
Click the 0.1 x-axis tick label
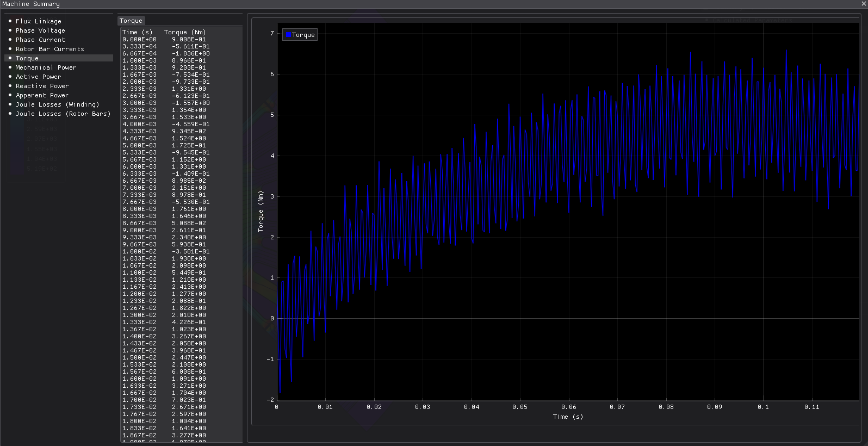(x=763, y=407)
